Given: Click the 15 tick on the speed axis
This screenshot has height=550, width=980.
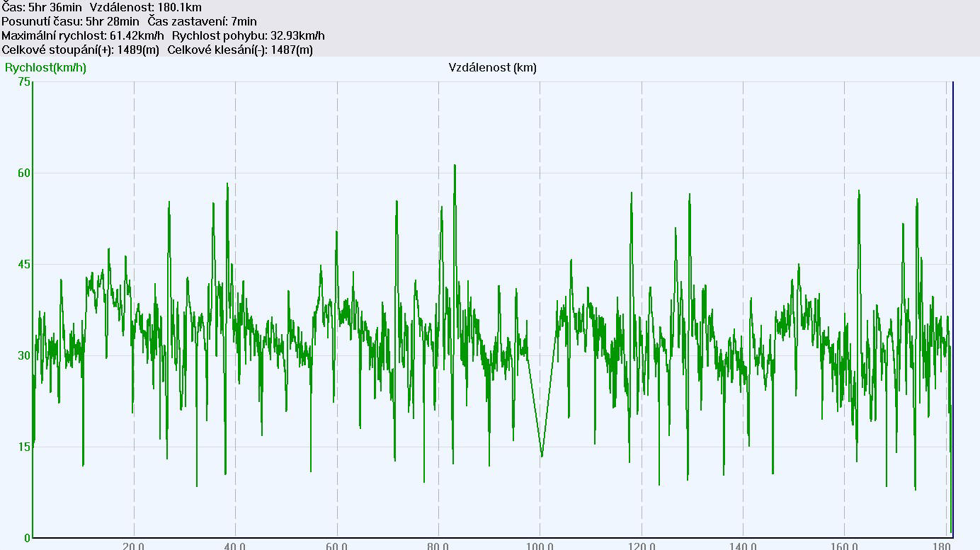Looking at the screenshot, I should click(24, 447).
